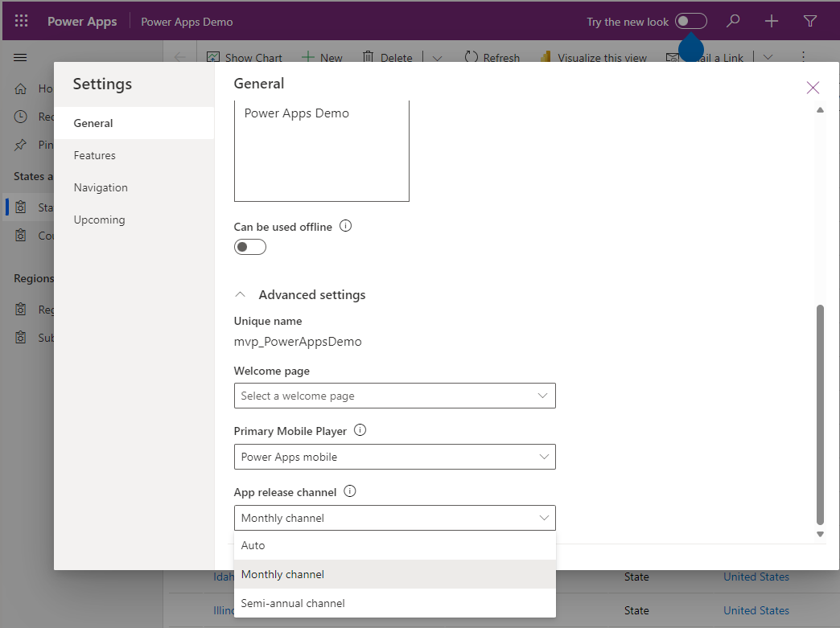This screenshot has height=628, width=840.
Task: Open the Primary Mobile Player dropdown
Action: point(395,457)
